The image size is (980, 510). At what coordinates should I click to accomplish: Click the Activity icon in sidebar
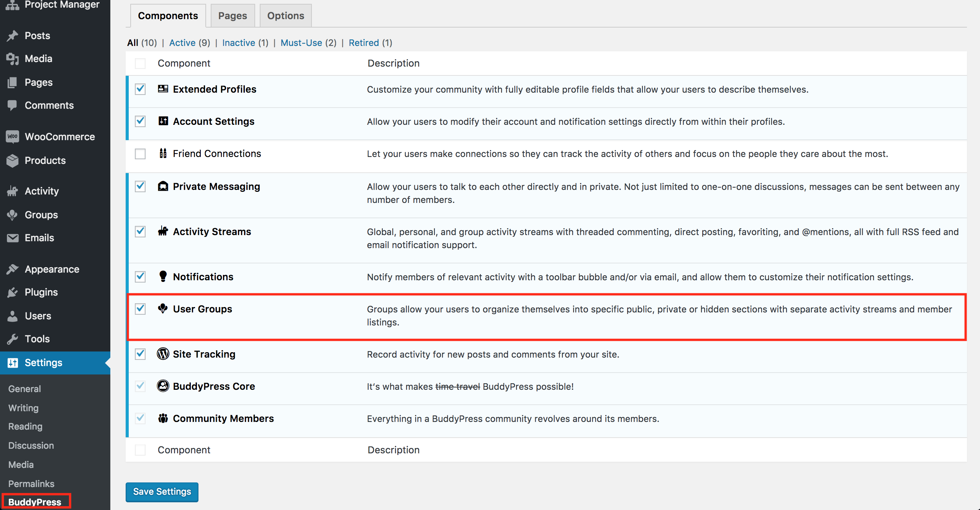coord(12,191)
